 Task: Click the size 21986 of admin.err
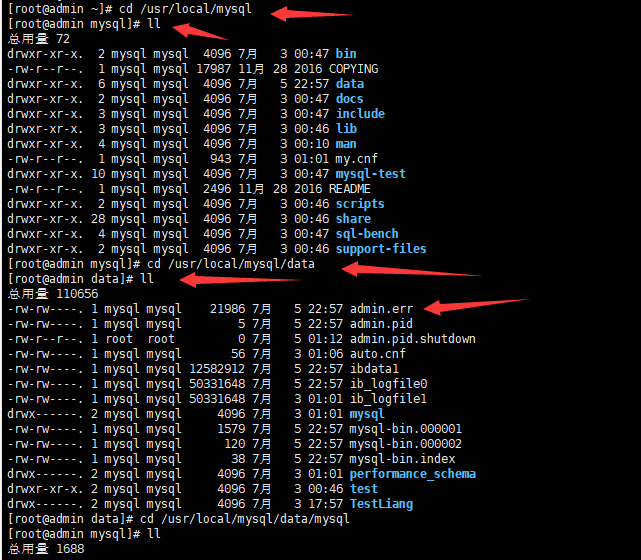tap(228, 309)
